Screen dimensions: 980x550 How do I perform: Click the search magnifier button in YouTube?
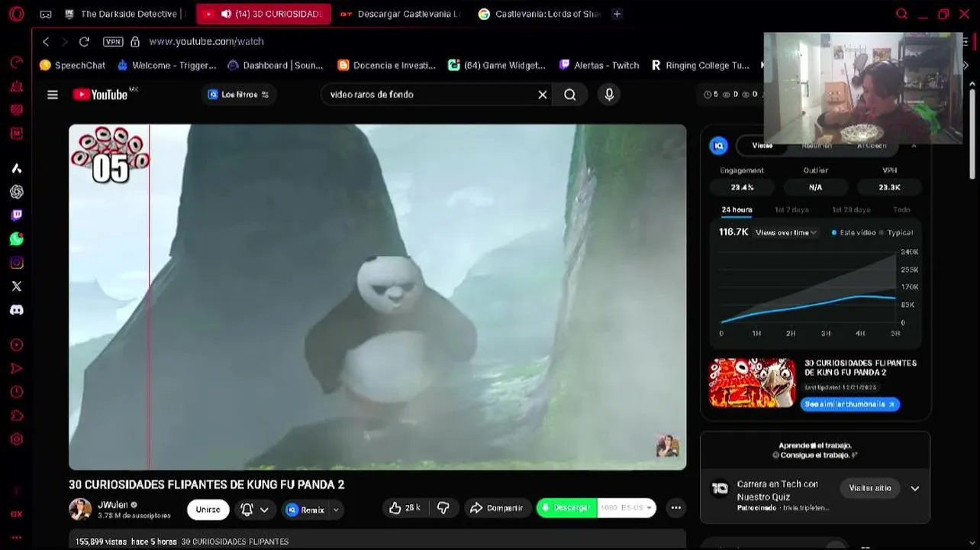tap(570, 95)
